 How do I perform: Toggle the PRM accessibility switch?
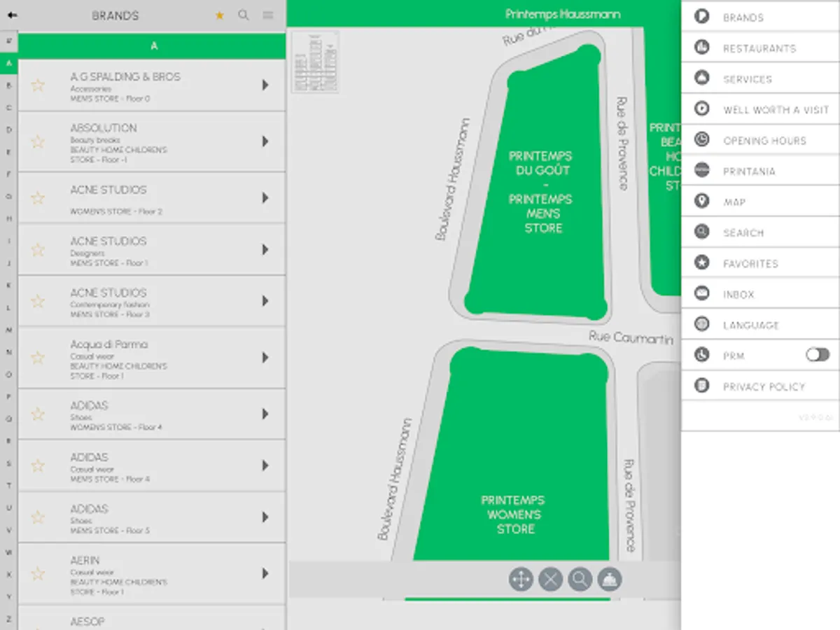817,356
